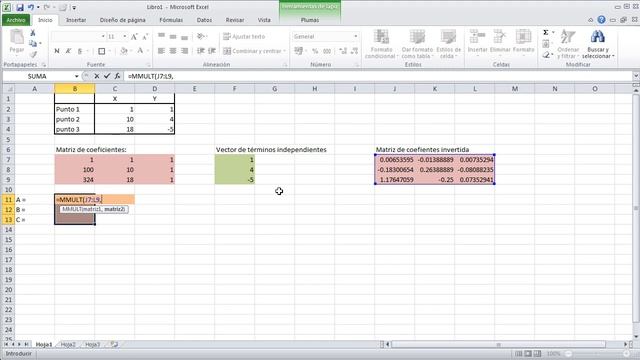
Task: Click Insertar cells button in Celdas
Action: (x=477, y=42)
